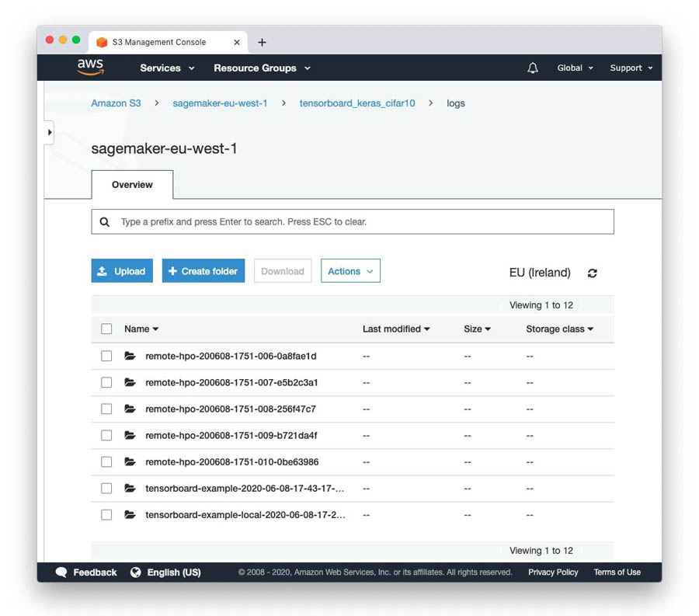Click the AWS logo home icon
This screenshot has width=699, height=616.
tap(90, 68)
